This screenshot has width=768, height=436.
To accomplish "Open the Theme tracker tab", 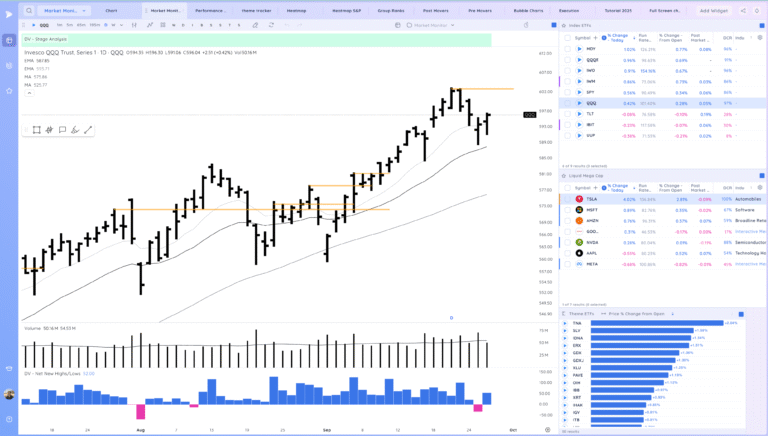I will tap(256, 10).
